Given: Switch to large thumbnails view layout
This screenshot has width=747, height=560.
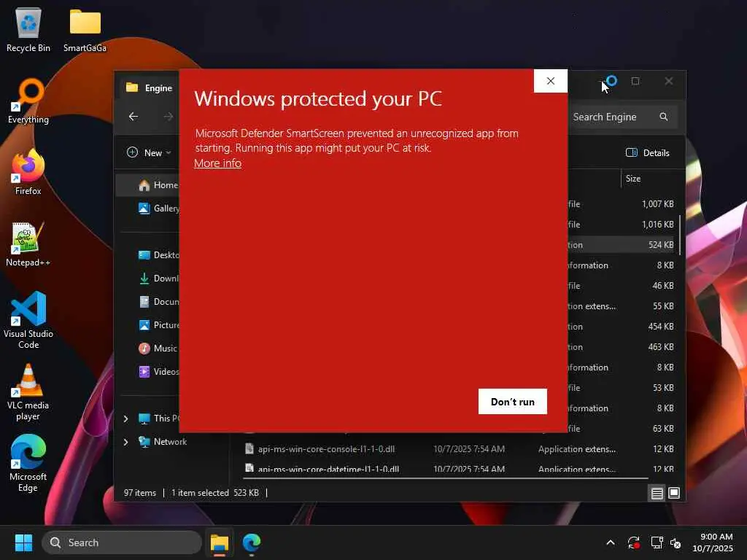Looking at the screenshot, I should click(674, 493).
